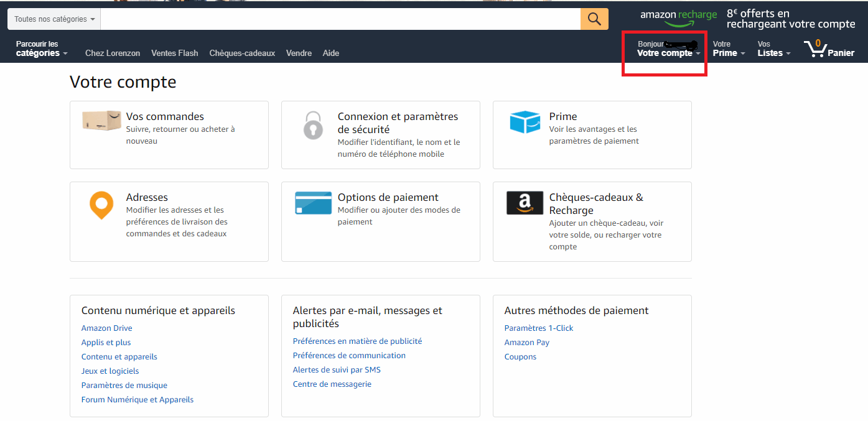
Task: Click the orange Adresses location pin icon
Action: coord(101,205)
